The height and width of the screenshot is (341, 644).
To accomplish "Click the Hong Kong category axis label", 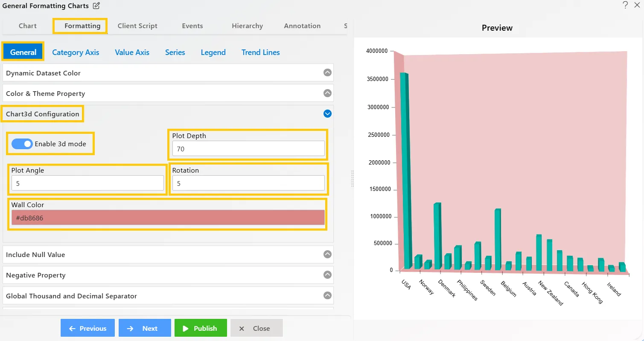I will point(592,292).
